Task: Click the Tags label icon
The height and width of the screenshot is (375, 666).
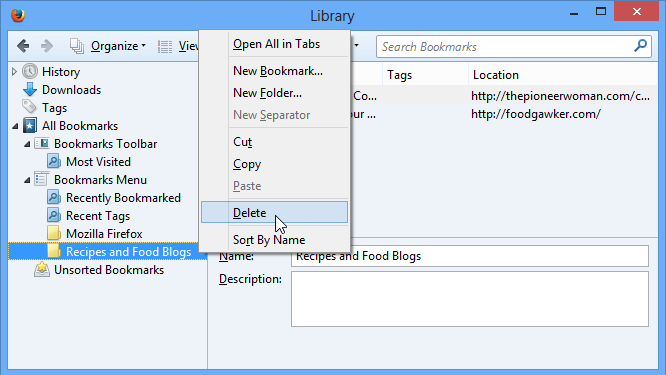Action: coord(29,107)
